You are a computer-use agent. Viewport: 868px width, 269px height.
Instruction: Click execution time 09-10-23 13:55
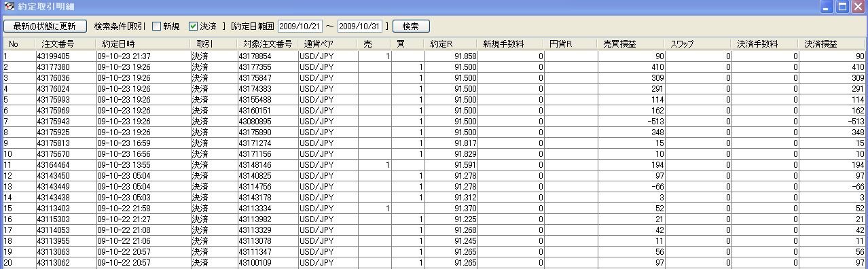tap(124, 165)
